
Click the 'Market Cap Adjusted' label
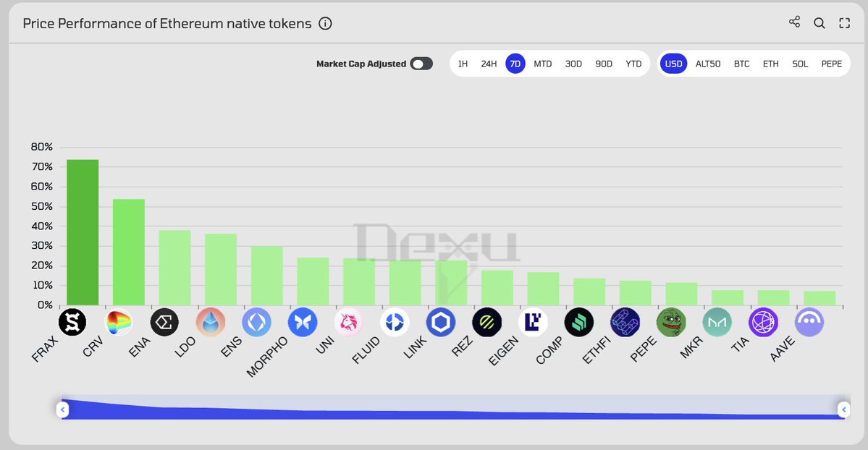pos(361,64)
